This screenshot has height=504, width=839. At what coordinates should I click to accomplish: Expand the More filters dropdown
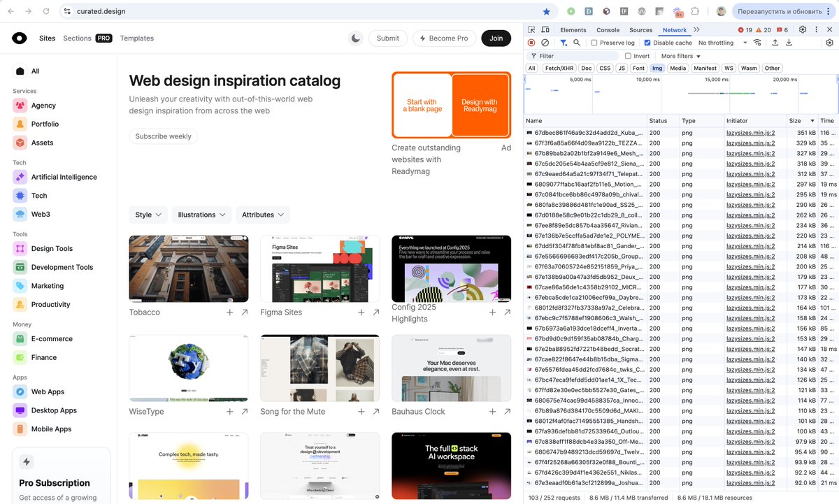680,56
